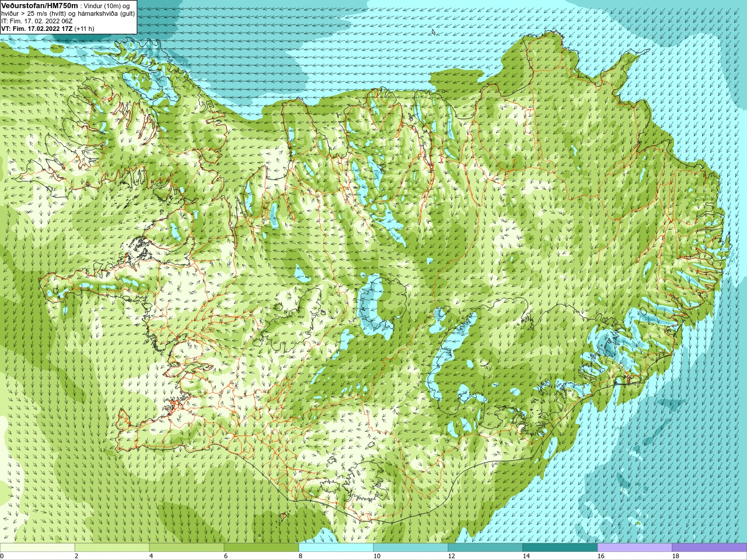Click the legend scale label "8"

(301, 556)
